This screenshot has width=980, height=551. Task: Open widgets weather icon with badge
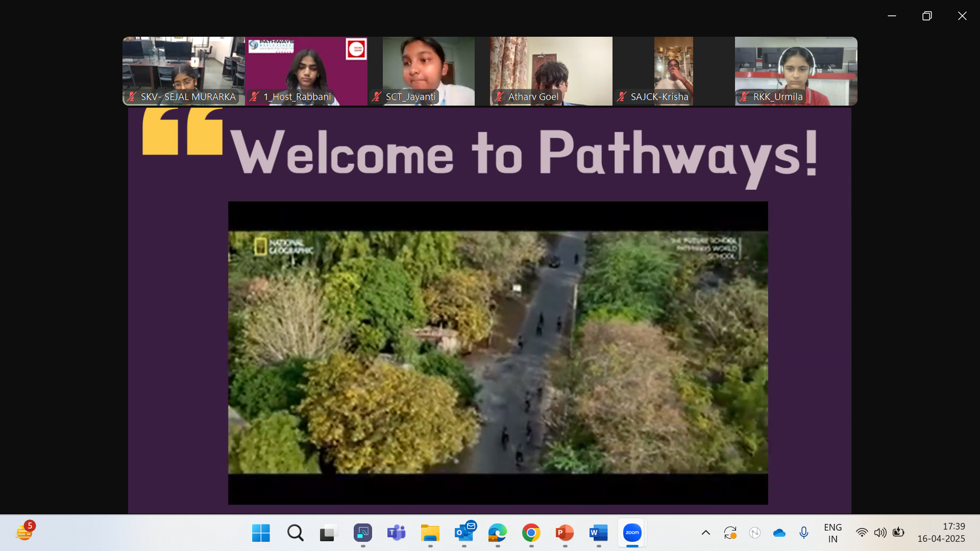point(24,532)
